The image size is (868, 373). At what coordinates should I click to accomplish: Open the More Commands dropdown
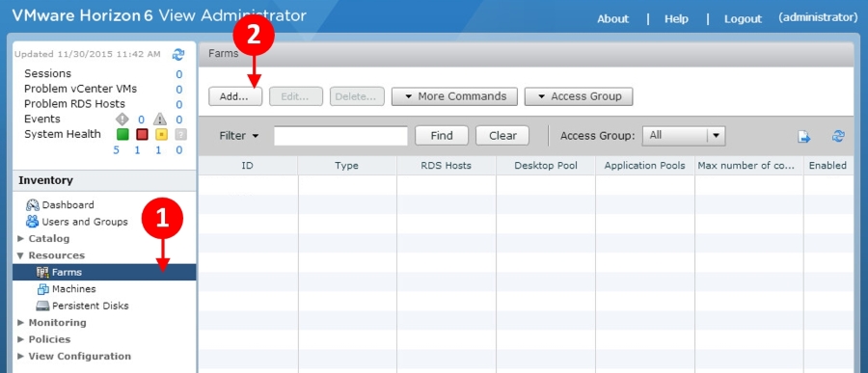point(454,96)
